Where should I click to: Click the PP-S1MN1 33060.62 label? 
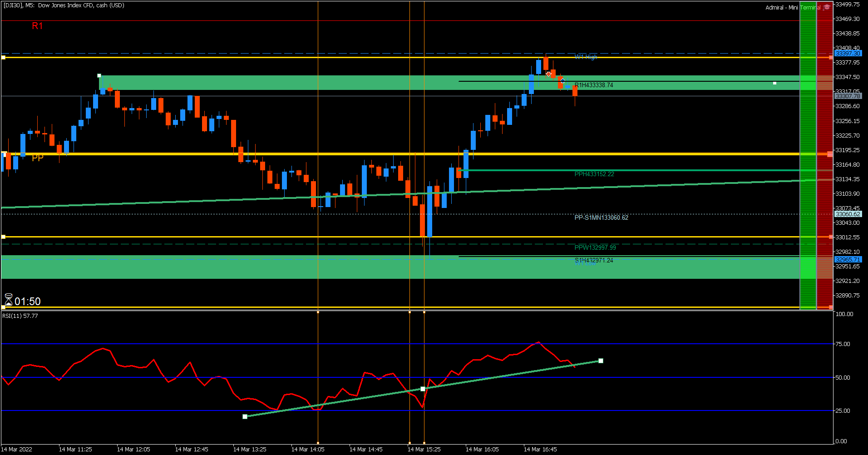(x=602, y=218)
